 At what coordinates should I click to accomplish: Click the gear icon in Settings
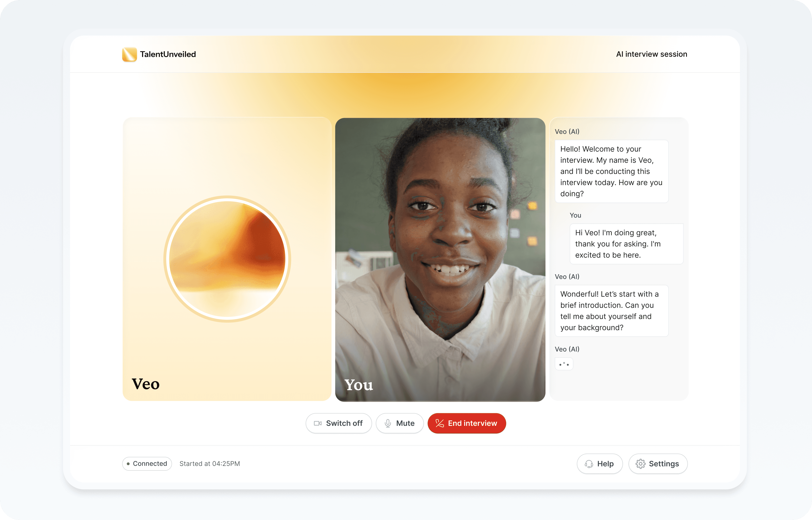[x=640, y=464]
